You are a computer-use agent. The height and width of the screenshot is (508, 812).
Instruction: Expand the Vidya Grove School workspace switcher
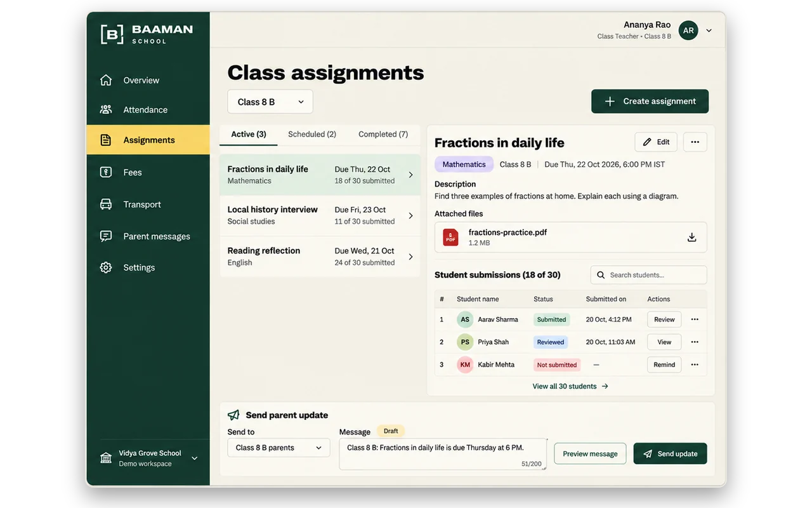click(x=195, y=458)
